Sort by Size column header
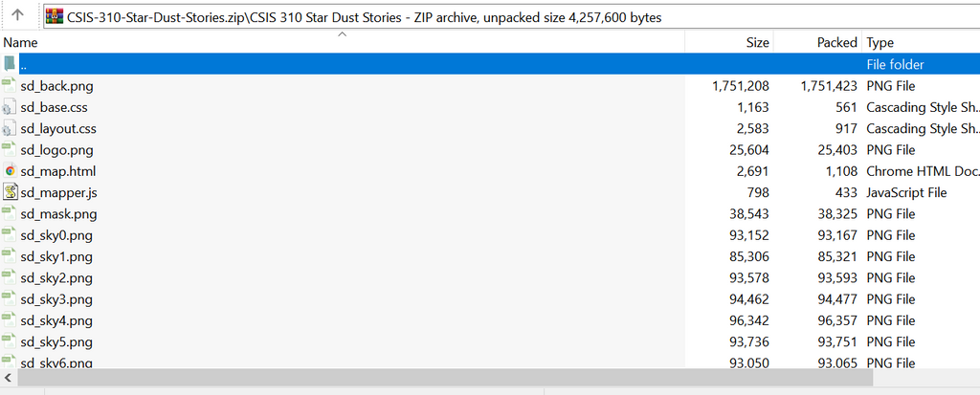Screen dimensions: 980x395 click(757, 43)
